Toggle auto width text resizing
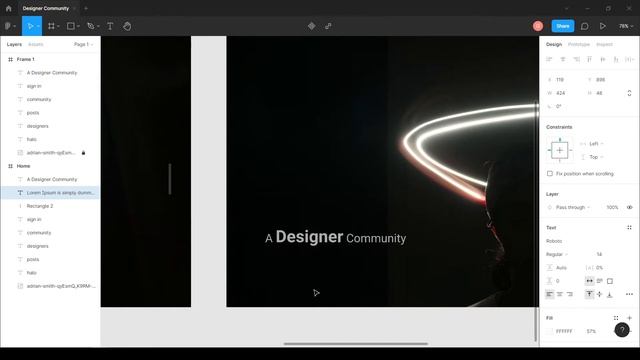The height and width of the screenshot is (360, 640). [589, 281]
